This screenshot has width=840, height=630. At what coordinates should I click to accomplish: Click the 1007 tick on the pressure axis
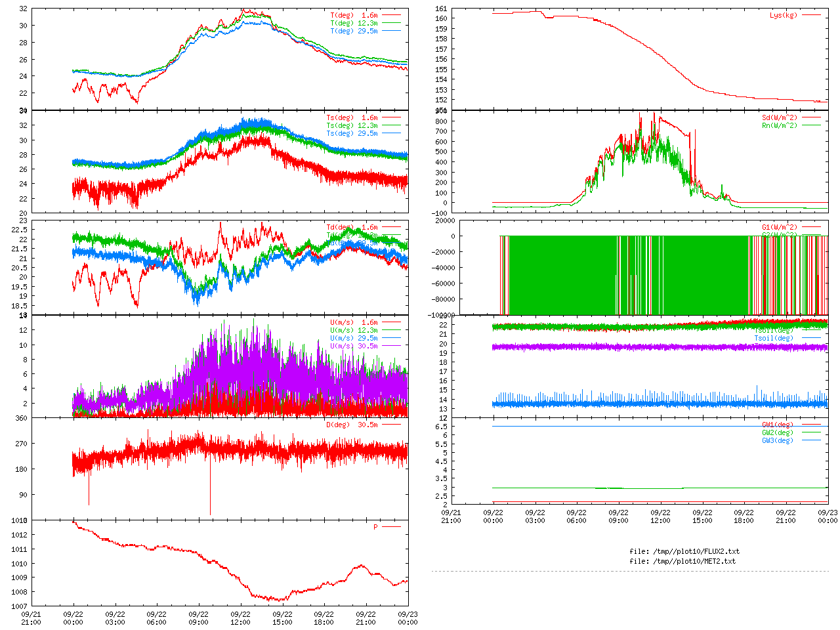click(x=19, y=606)
